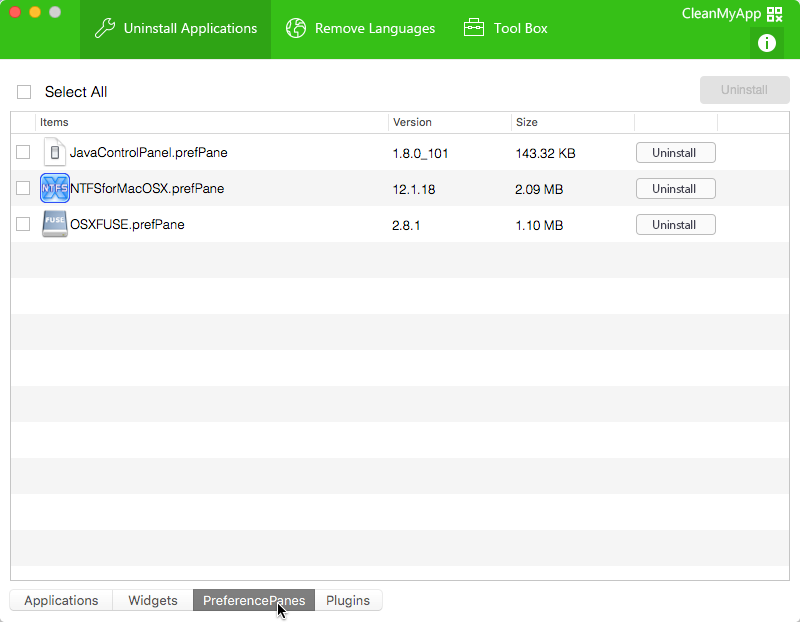Screen dimensions: 800x622
Task: Open the info icon in header
Action: pyautogui.click(x=767, y=43)
